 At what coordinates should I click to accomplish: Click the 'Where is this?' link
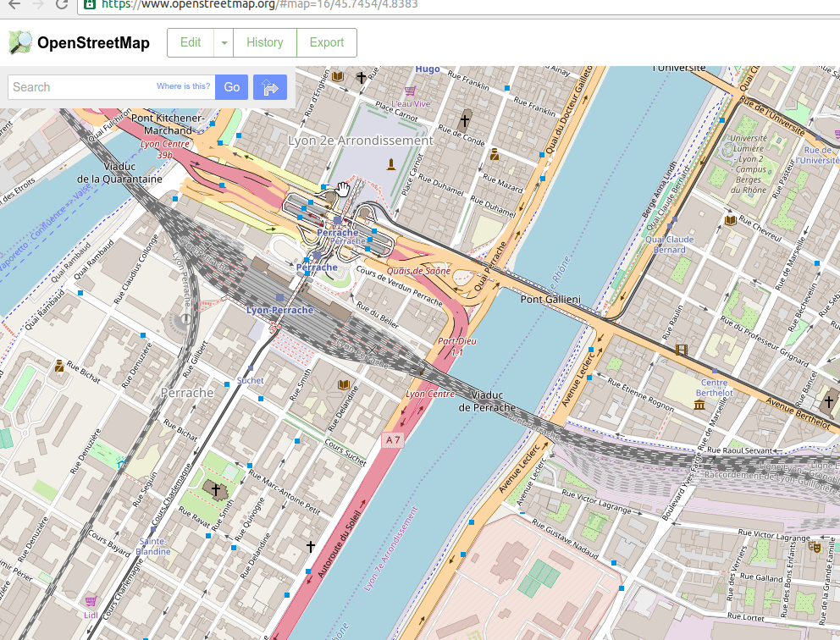coord(183,86)
